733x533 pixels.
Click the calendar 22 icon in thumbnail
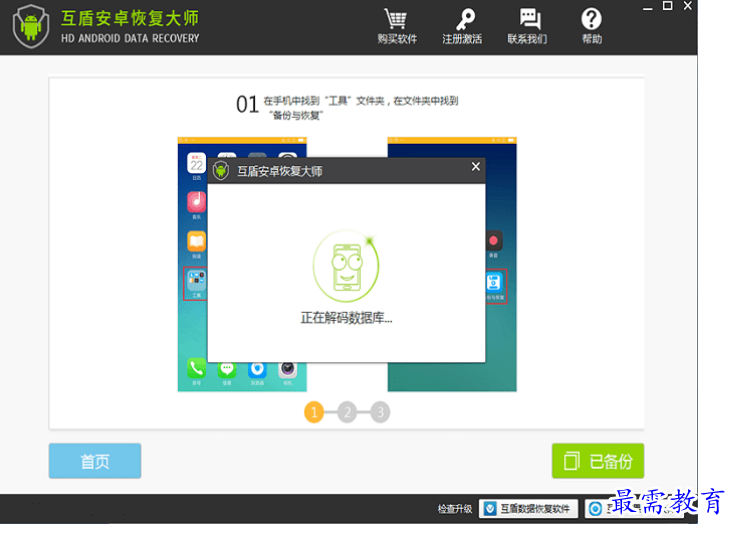coord(197,163)
